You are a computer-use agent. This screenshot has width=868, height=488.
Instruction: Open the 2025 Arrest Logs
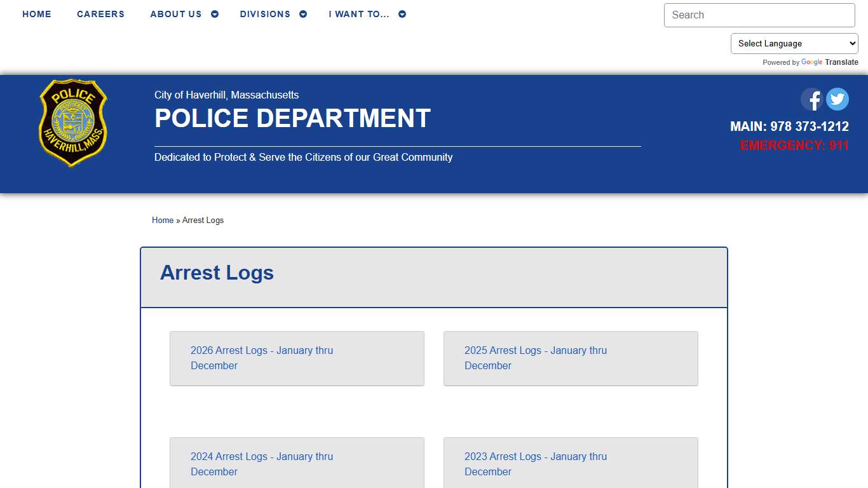click(x=535, y=358)
